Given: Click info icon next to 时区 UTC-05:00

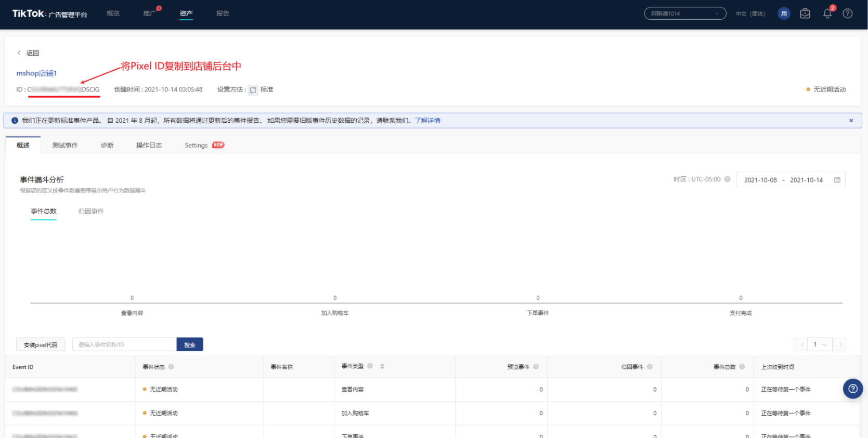Looking at the screenshot, I should pyautogui.click(x=728, y=179).
